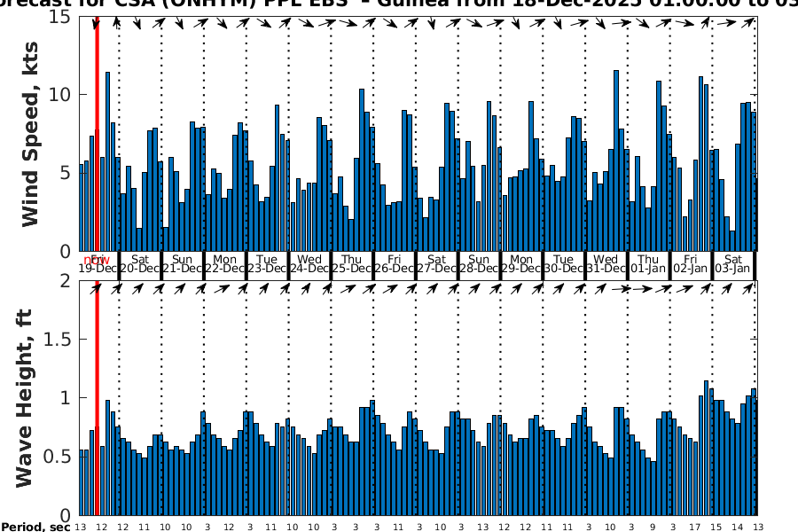This screenshot has height=532, width=798.
Task: Click the 'Wind Speed, kts' axis title
Action: pos(32,133)
